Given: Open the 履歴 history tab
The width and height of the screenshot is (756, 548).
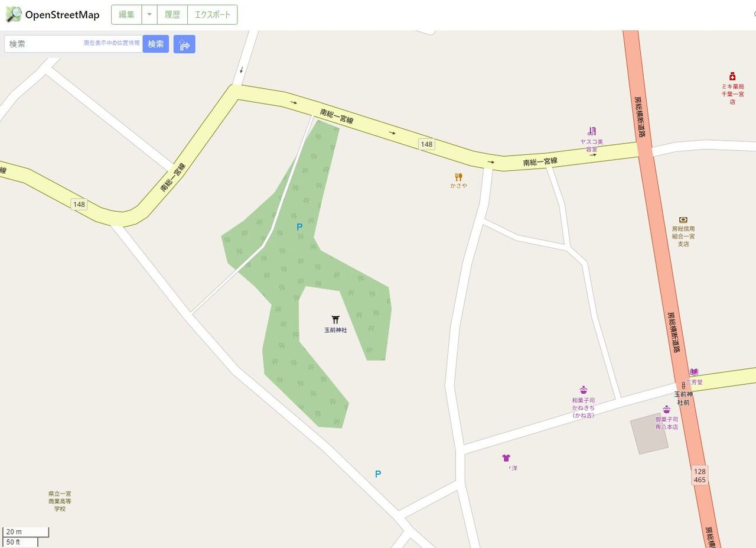Looking at the screenshot, I should point(172,15).
